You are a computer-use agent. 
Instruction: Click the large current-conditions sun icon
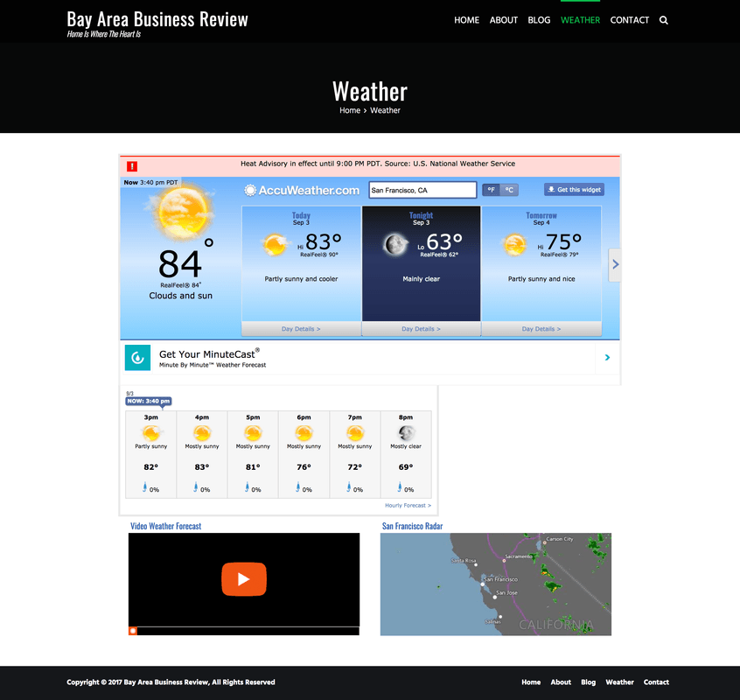click(182, 211)
